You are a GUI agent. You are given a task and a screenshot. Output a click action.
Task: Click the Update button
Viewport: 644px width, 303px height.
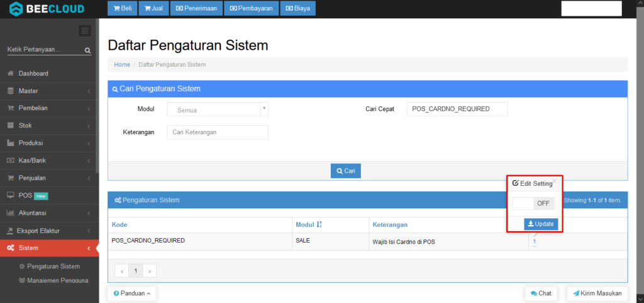point(541,224)
